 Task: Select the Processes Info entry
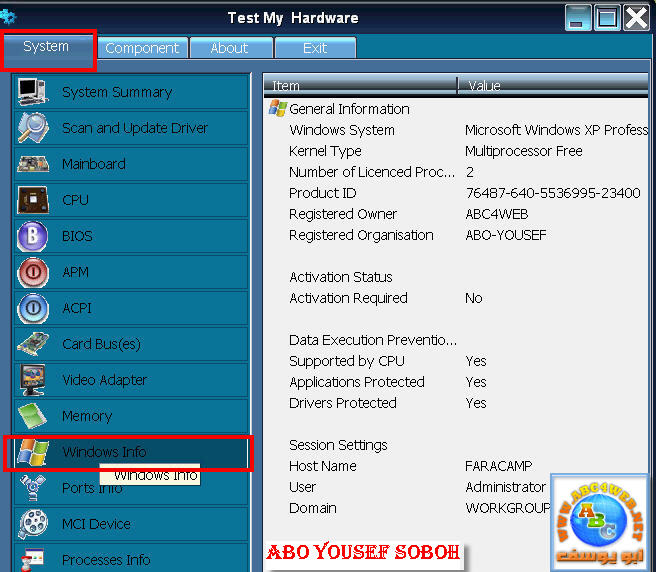point(131,558)
